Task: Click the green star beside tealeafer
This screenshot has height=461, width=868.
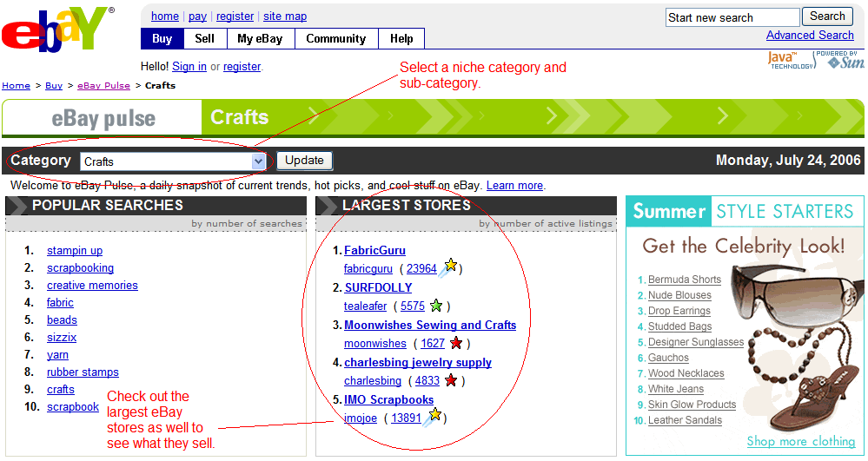Action: pos(436,306)
